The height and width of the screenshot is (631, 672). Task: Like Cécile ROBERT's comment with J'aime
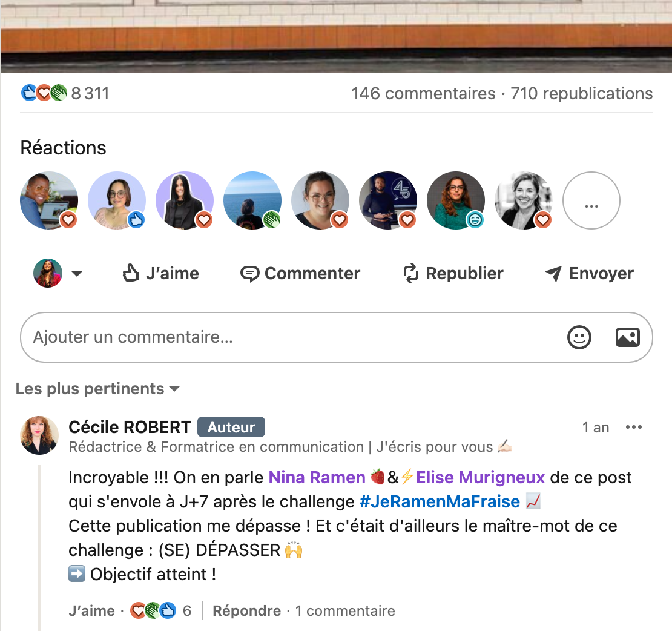pos(91,611)
